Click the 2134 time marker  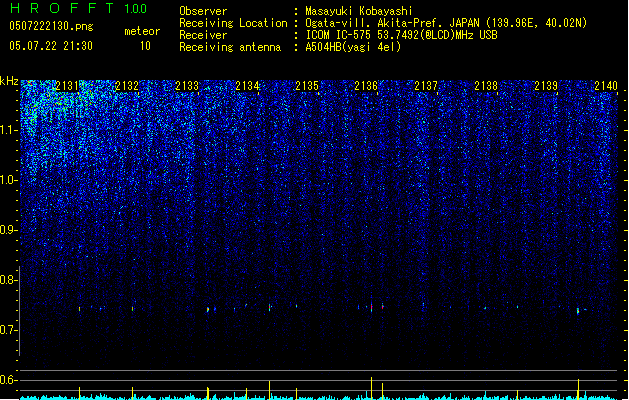click(x=247, y=85)
